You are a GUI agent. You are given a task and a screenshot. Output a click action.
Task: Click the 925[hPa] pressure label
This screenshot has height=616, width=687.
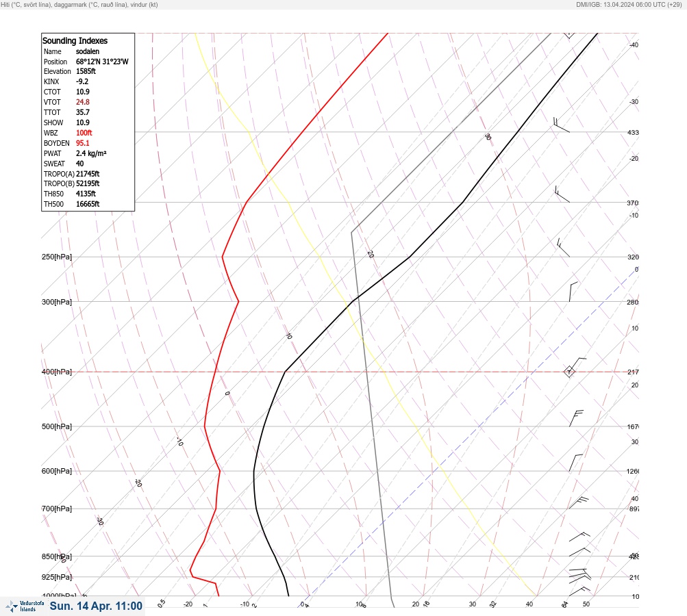point(57,577)
